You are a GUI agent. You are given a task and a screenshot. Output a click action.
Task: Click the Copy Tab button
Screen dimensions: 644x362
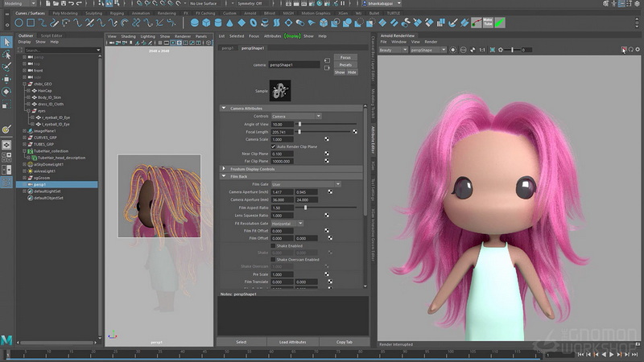point(344,342)
